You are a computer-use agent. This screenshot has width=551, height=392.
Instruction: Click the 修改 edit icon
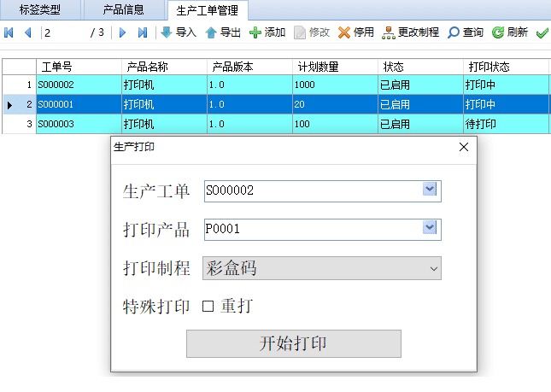coord(299,32)
